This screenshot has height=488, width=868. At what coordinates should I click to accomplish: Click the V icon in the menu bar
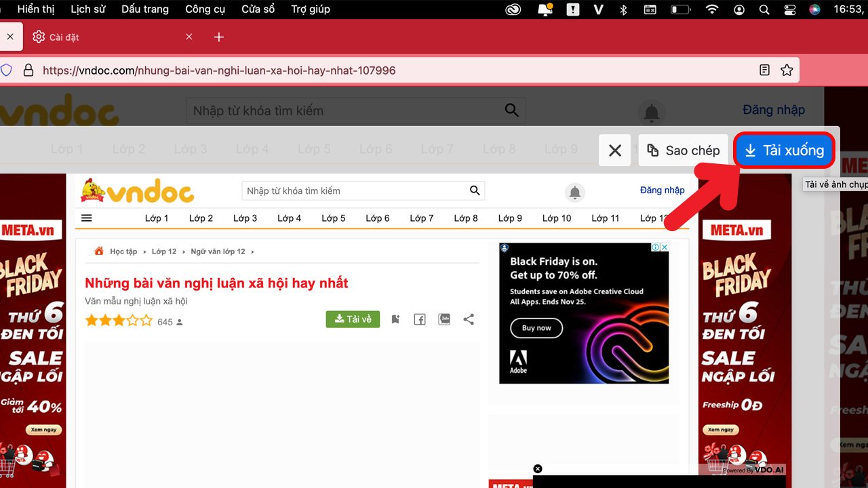[x=598, y=9]
